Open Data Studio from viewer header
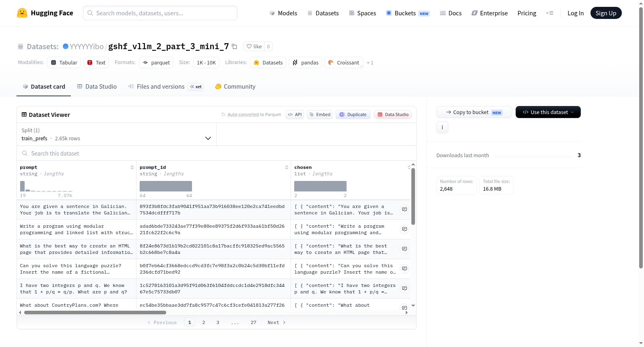The image size is (644, 347). point(393,114)
